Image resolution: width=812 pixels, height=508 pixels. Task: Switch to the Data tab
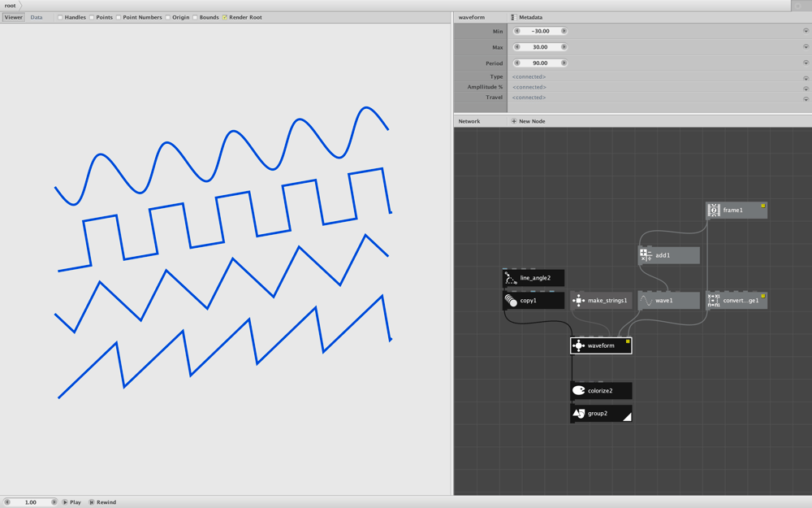37,17
